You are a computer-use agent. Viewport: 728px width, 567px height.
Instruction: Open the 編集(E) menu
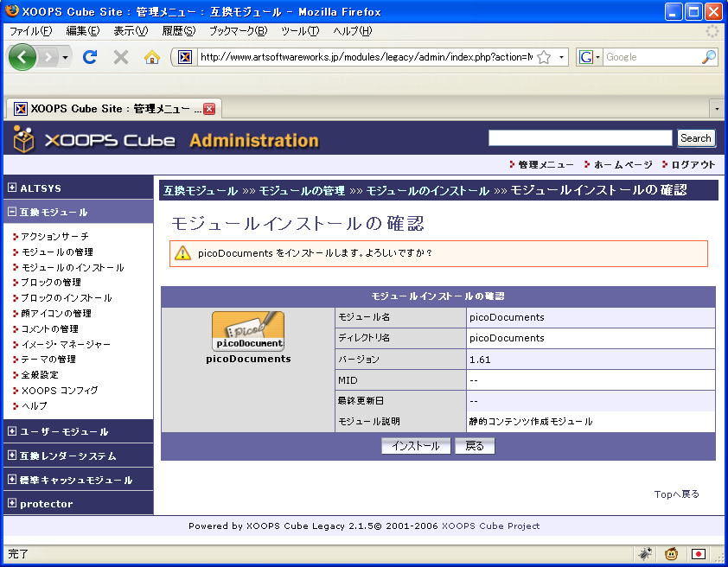pyautogui.click(x=83, y=31)
